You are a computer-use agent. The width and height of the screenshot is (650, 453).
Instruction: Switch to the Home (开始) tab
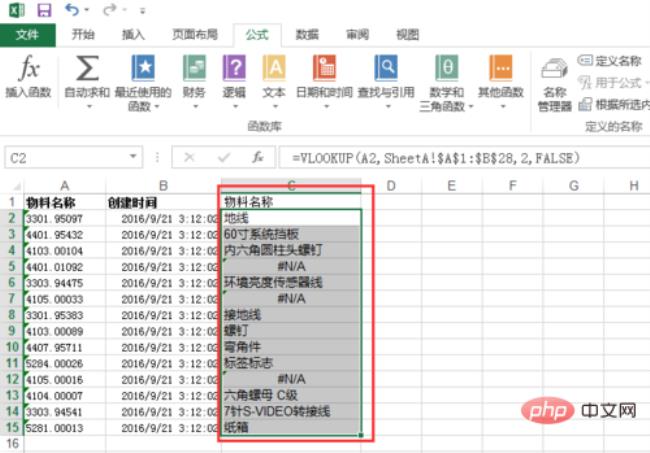[x=83, y=34]
